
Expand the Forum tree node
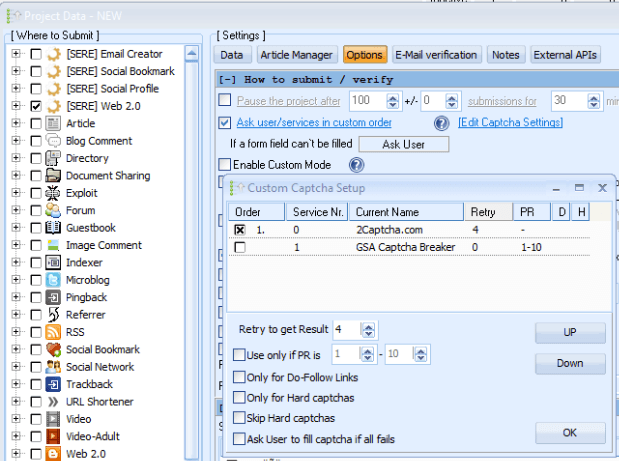[x=16, y=210]
